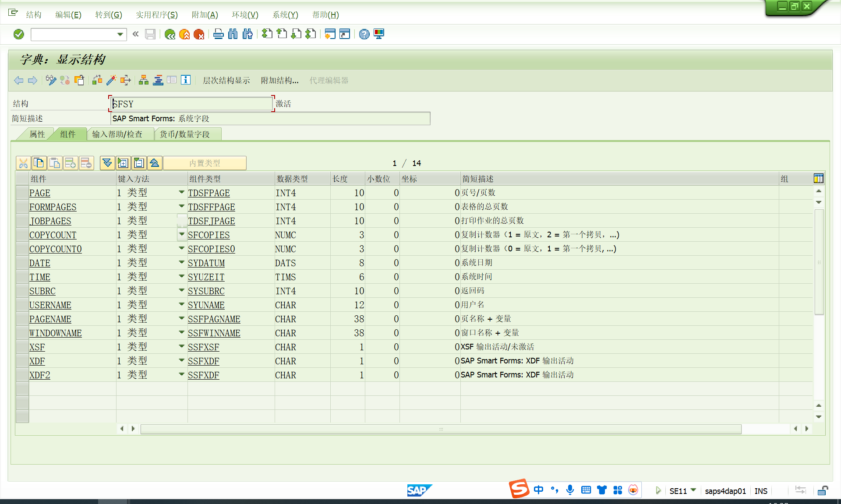
Task: Switch to the 货币/数量字段 tab
Action: tap(185, 134)
